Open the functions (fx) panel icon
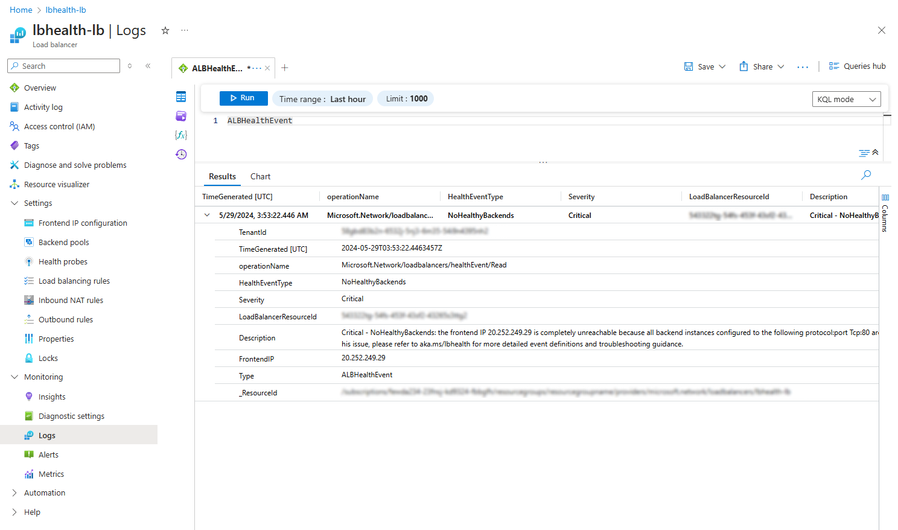Image resolution: width=898 pixels, height=530 pixels. tap(181, 135)
